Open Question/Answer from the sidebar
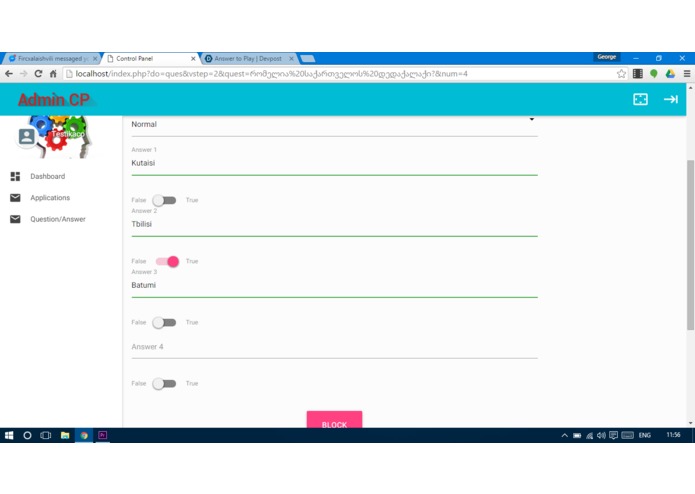 coord(58,219)
